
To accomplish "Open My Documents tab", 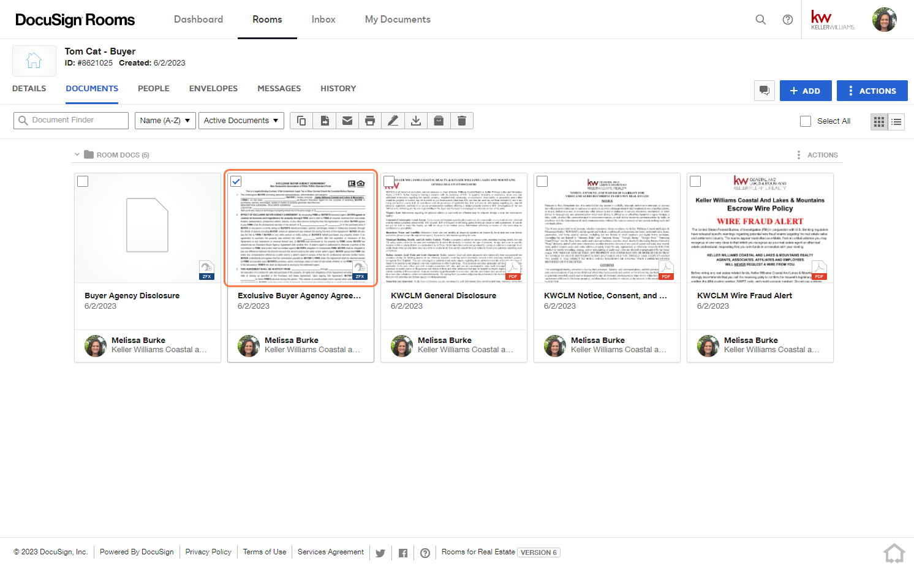I will coord(398,20).
